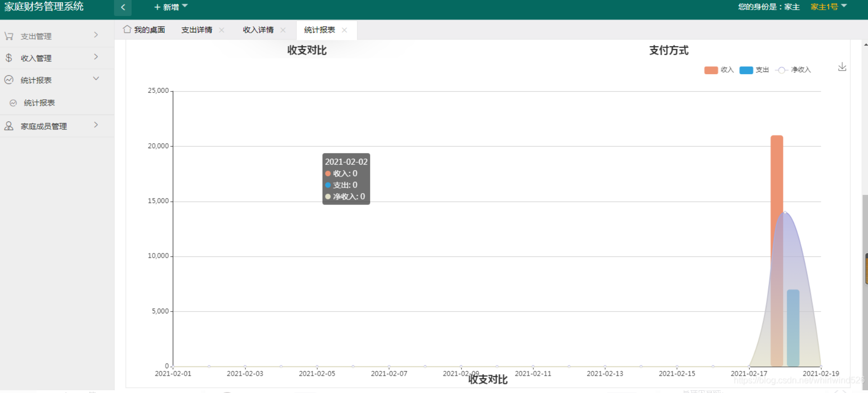Image resolution: width=868 pixels, height=393 pixels.
Task: Close the 收入详情 tab
Action: point(283,30)
